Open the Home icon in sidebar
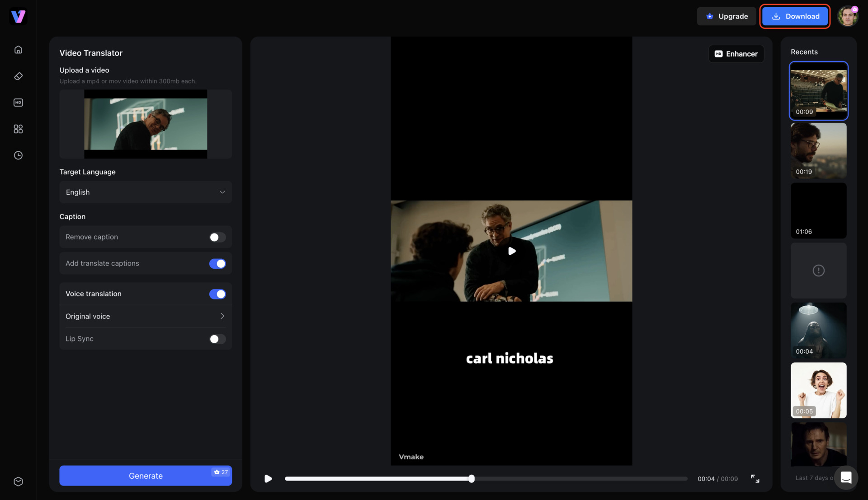868x500 pixels. pyautogui.click(x=18, y=50)
